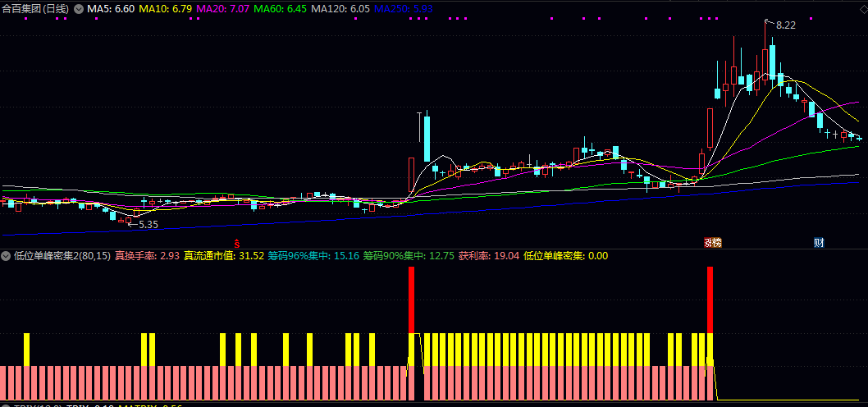Select the MA20: 7.07 label
This screenshot has width=868, height=407.
[x=222, y=9]
